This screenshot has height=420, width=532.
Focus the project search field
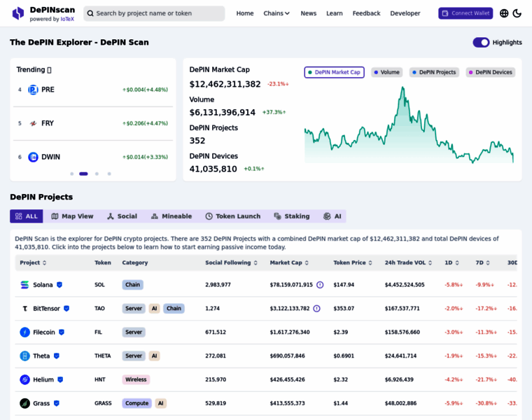click(154, 13)
